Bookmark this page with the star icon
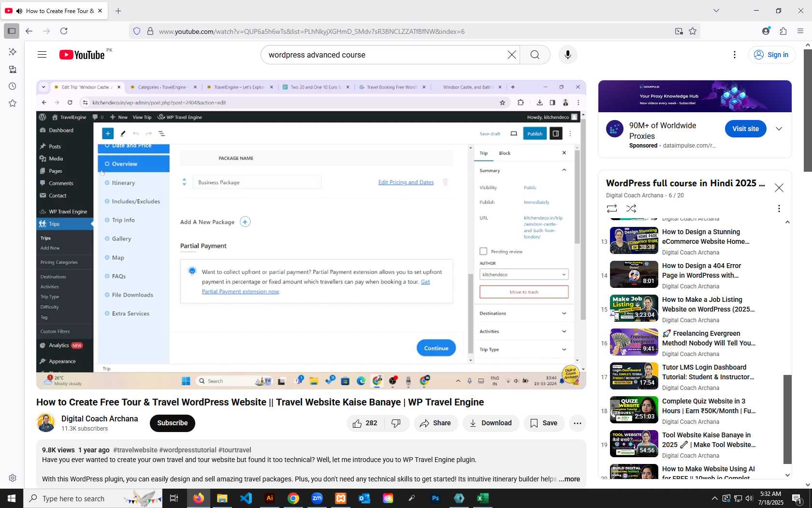The width and height of the screenshot is (812, 508). (693, 31)
